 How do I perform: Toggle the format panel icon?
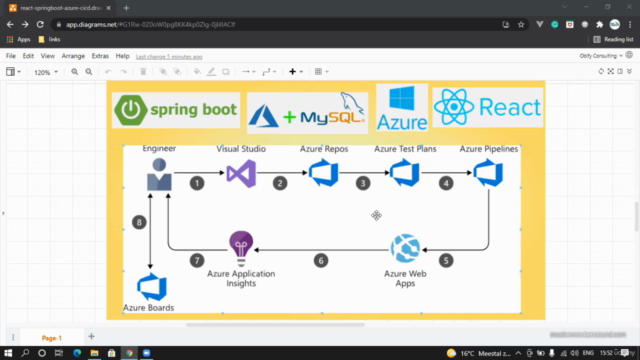[x=620, y=71]
